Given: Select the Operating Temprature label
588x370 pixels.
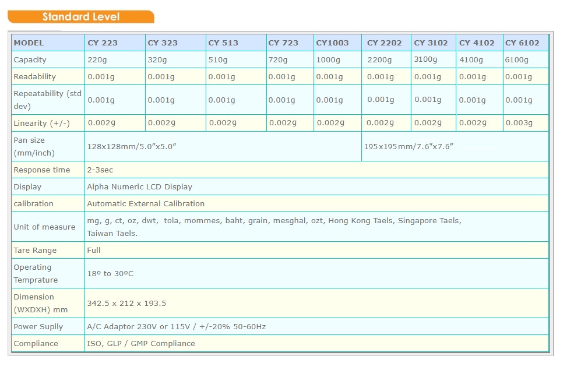Looking at the screenshot, I should click(36, 273).
